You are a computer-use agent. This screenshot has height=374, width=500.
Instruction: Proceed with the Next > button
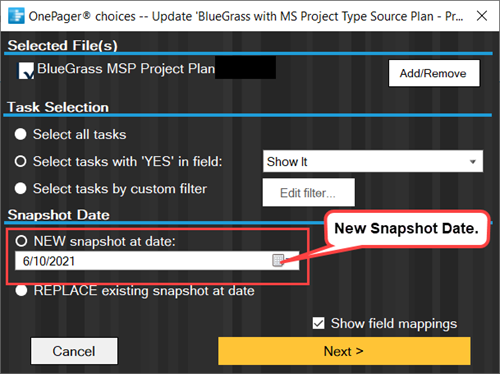point(344,351)
